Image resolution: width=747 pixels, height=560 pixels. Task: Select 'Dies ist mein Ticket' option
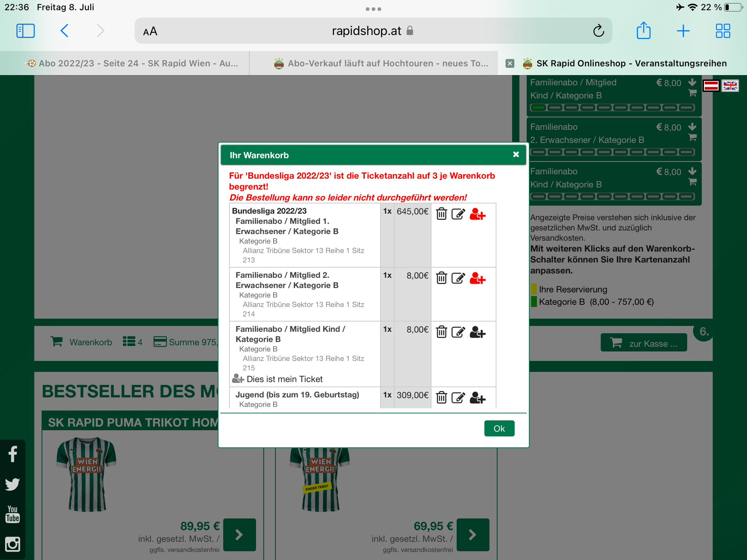(x=277, y=379)
